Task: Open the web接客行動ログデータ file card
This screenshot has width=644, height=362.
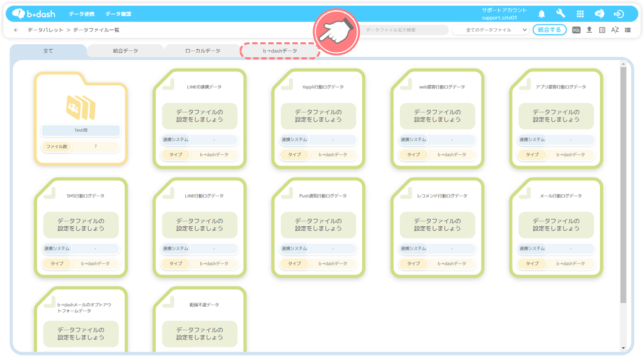Action: [437, 118]
